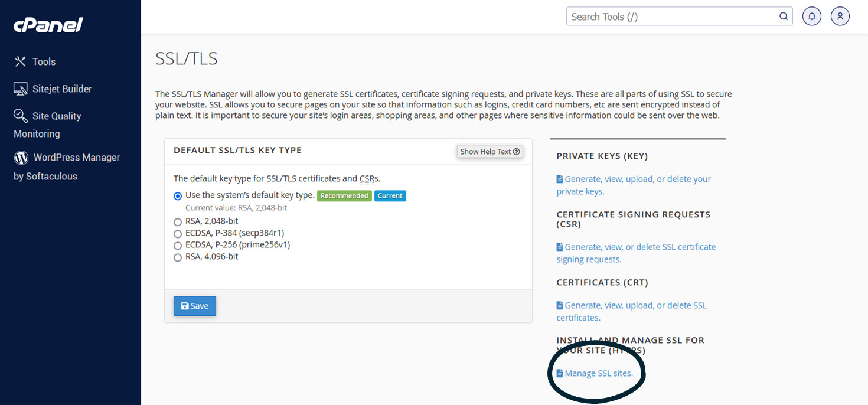Select RSA, 4,096-bit key type
This screenshot has width=868, height=405.
(178, 257)
